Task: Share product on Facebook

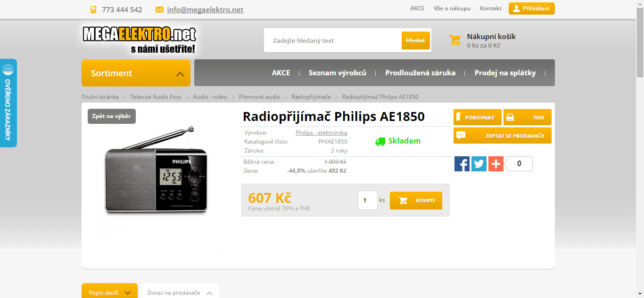Action: click(x=462, y=164)
